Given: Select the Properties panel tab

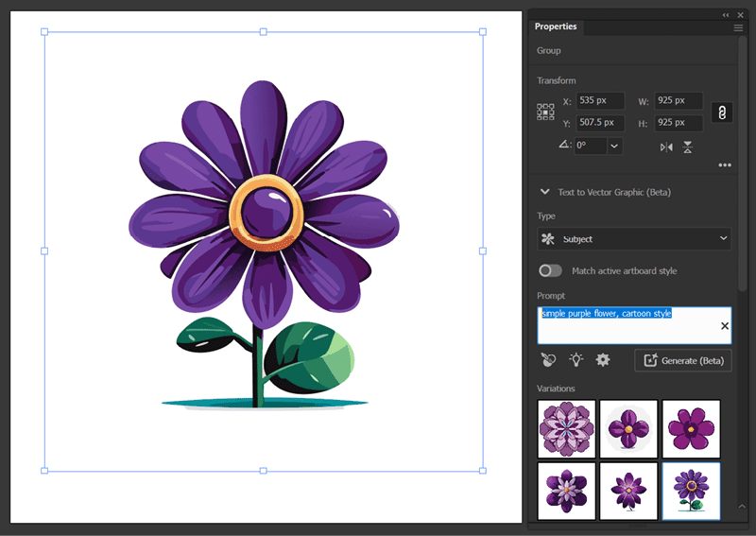Looking at the screenshot, I should (x=556, y=26).
